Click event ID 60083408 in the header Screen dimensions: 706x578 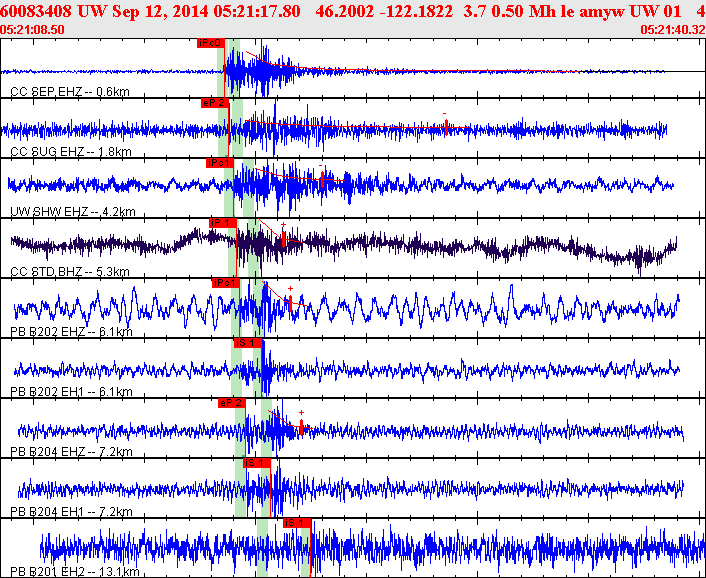click(36, 12)
